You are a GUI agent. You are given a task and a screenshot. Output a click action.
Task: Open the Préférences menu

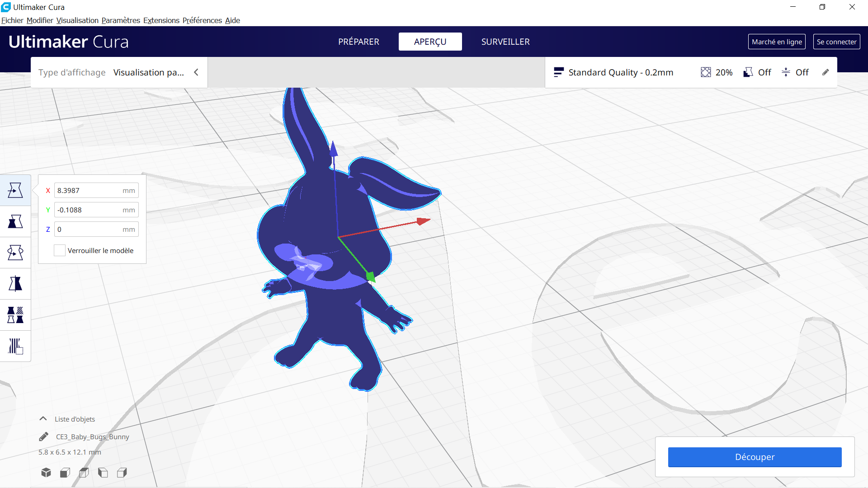202,20
